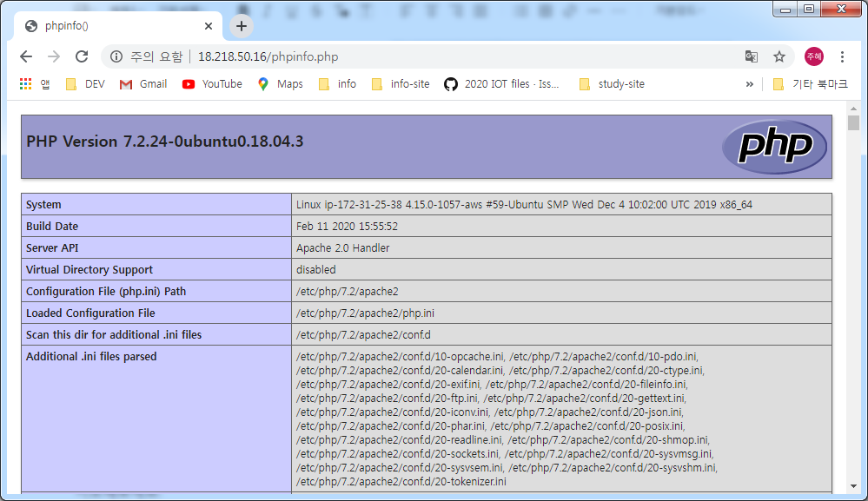Click the Virtual Directory Support label

pos(89,269)
